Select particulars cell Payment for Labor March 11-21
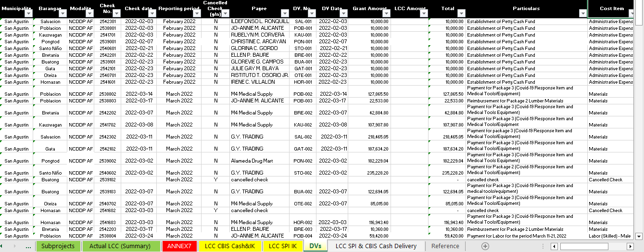This screenshot has width=644, height=252. coord(527,236)
